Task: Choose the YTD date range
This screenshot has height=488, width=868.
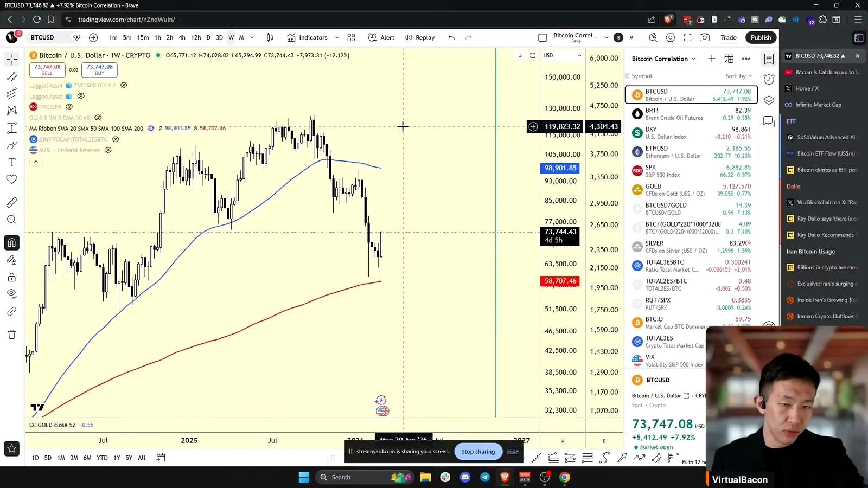Action: point(102,458)
